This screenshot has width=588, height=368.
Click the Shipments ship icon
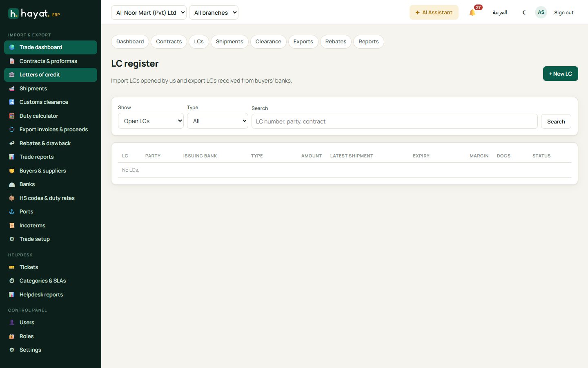point(12,89)
